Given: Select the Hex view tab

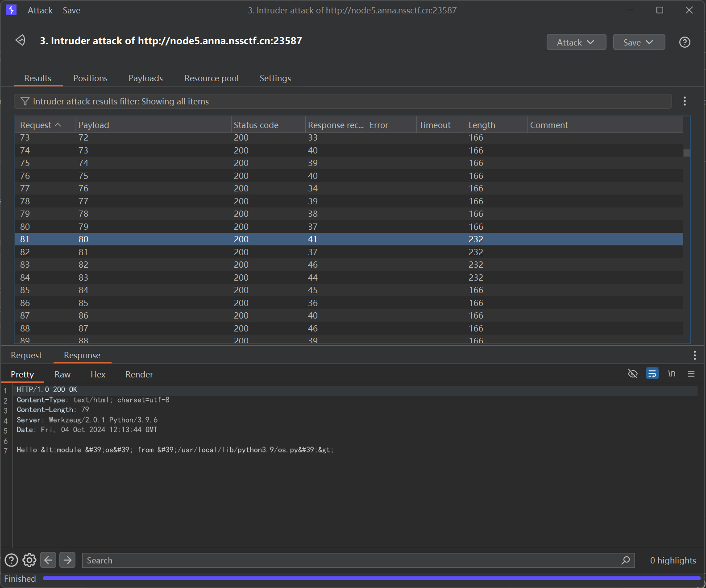Looking at the screenshot, I should coord(98,374).
